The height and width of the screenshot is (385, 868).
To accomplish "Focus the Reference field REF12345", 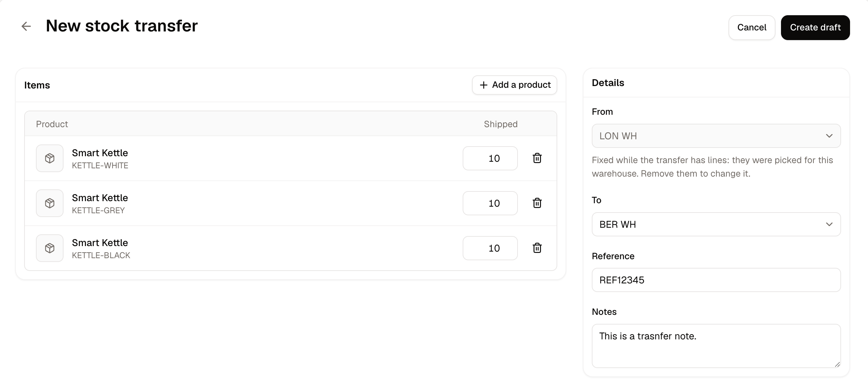I will click(x=716, y=280).
